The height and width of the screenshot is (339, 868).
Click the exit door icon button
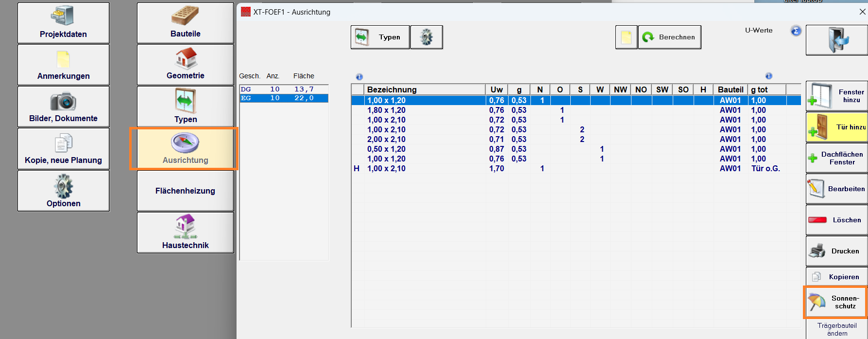pyautogui.click(x=837, y=40)
